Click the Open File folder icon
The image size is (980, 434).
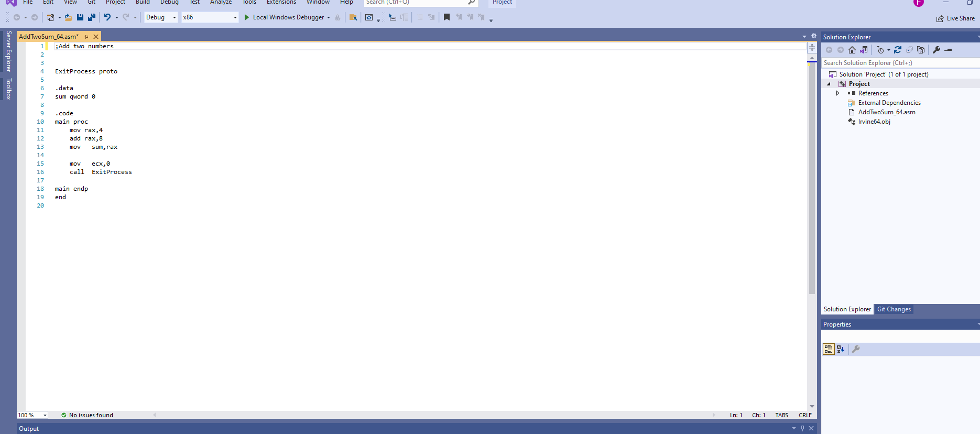(x=68, y=17)
